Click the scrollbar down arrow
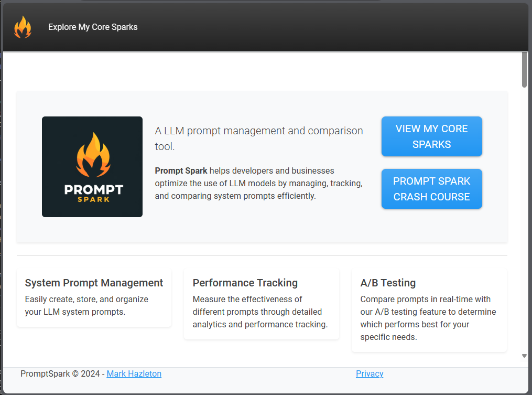This screenshot has width=532, height=395. 524,356
